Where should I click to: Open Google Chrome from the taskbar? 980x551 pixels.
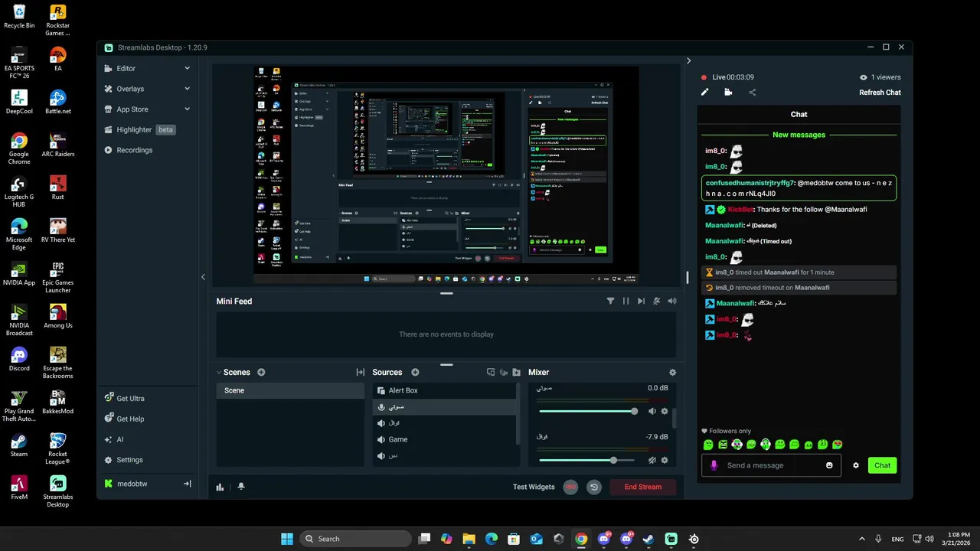[581, 539]
